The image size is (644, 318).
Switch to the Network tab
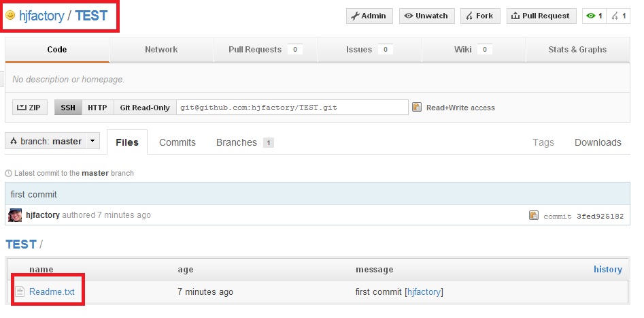click(161, 50)
